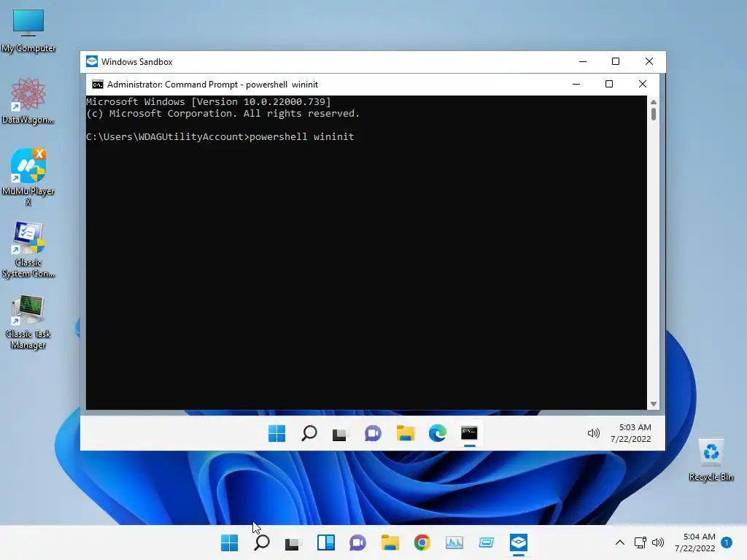Minimize the Windows Sandbox window
Screen dimensions: 747x560
point(583,61)
